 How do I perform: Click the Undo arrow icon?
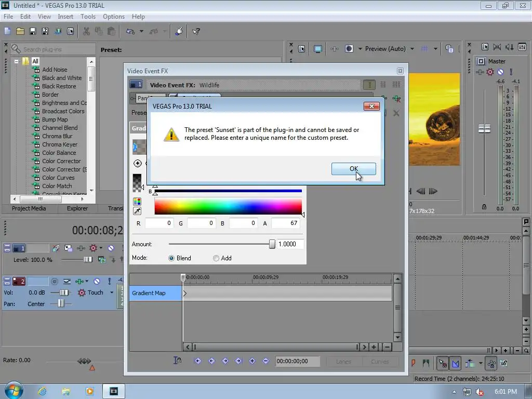tap(130, 31)
